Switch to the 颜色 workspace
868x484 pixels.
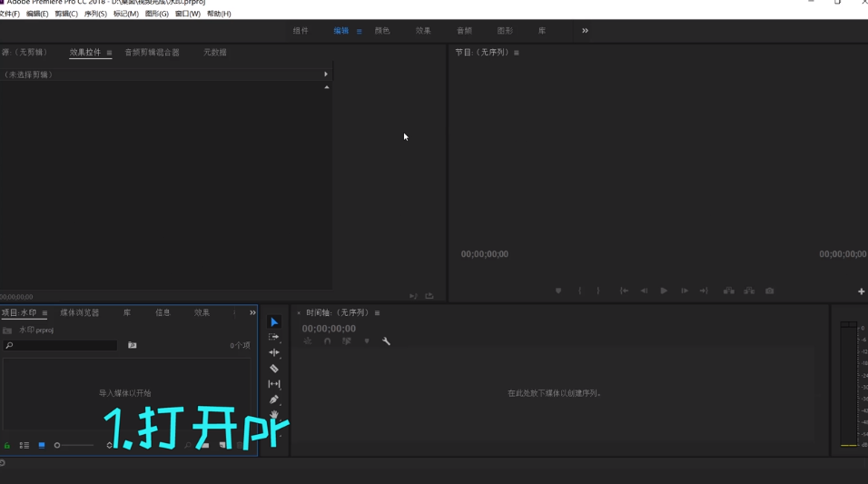coord(382,31)
